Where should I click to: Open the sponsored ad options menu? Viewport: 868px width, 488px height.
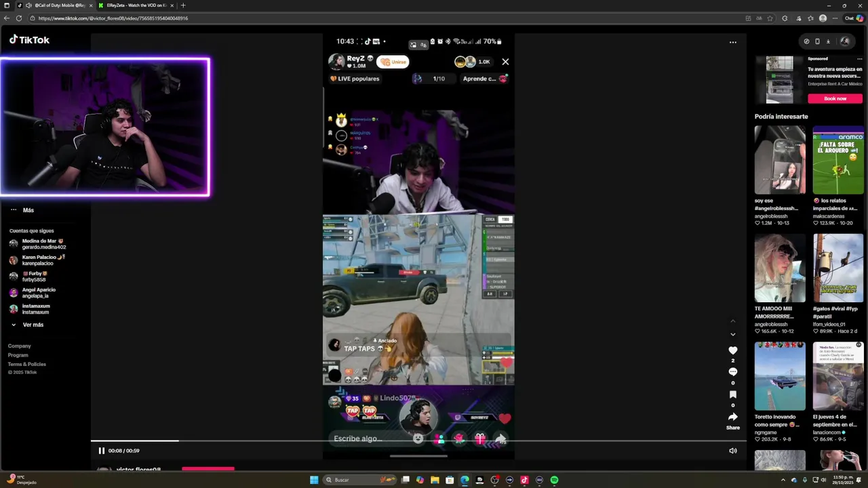pyautogui.click(x=859, y=59)
